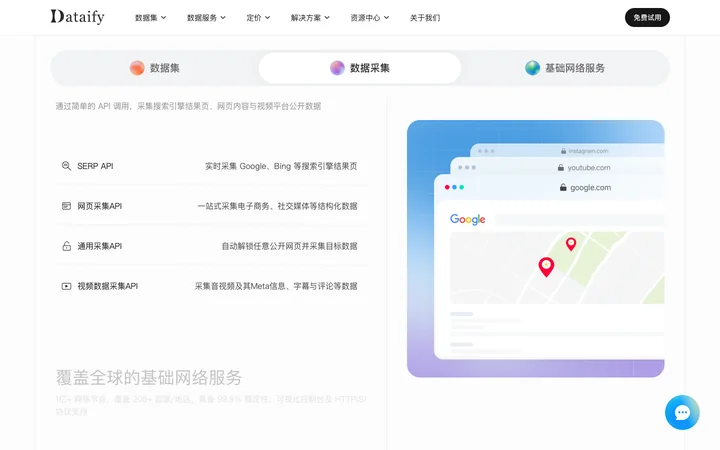Click the 免费试用 button

(647, 17)
